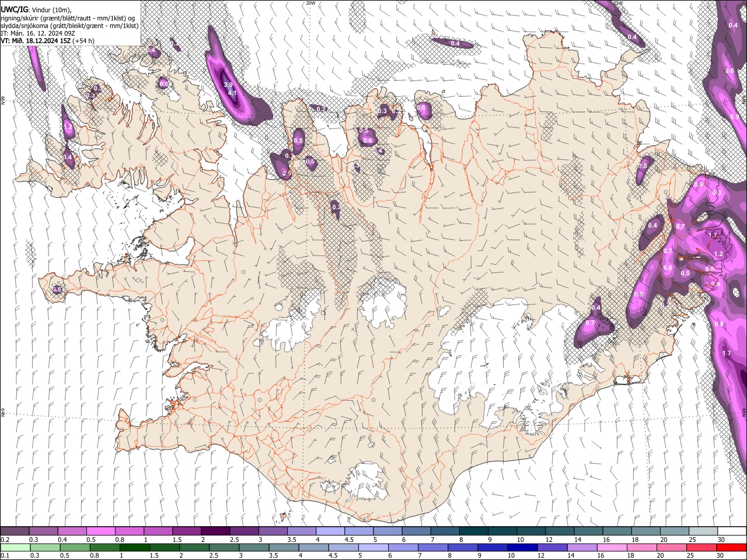This screenshot has height=560, width=747.
Task: Click the upper legend swatch between 12 and 14
Action: (559, 531)
